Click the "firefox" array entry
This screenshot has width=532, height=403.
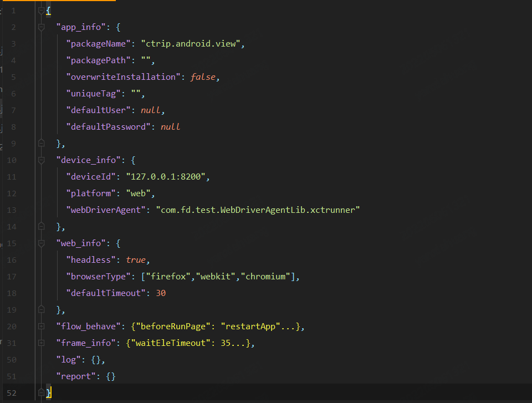click(x=168, y=277)
